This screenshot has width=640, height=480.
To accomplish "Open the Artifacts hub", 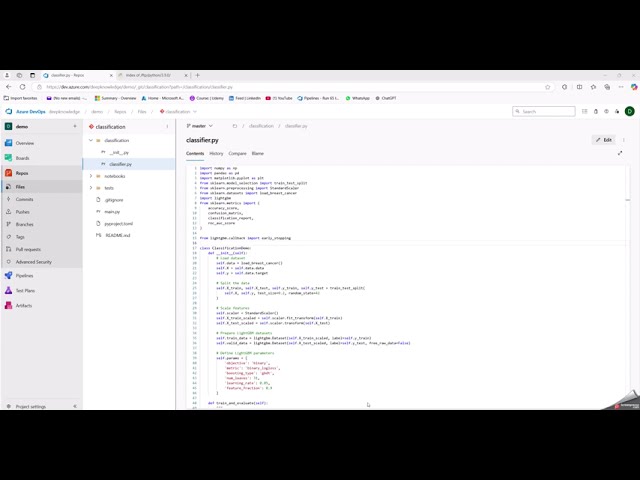I will click(x=24, y=306).
